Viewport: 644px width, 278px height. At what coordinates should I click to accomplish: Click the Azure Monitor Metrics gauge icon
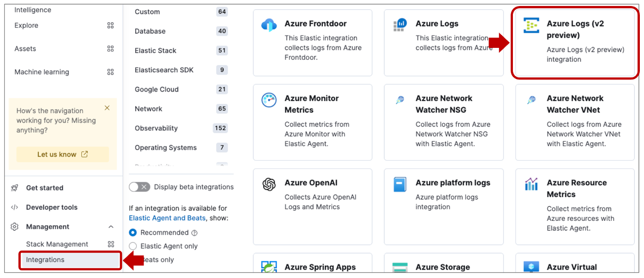269,100
